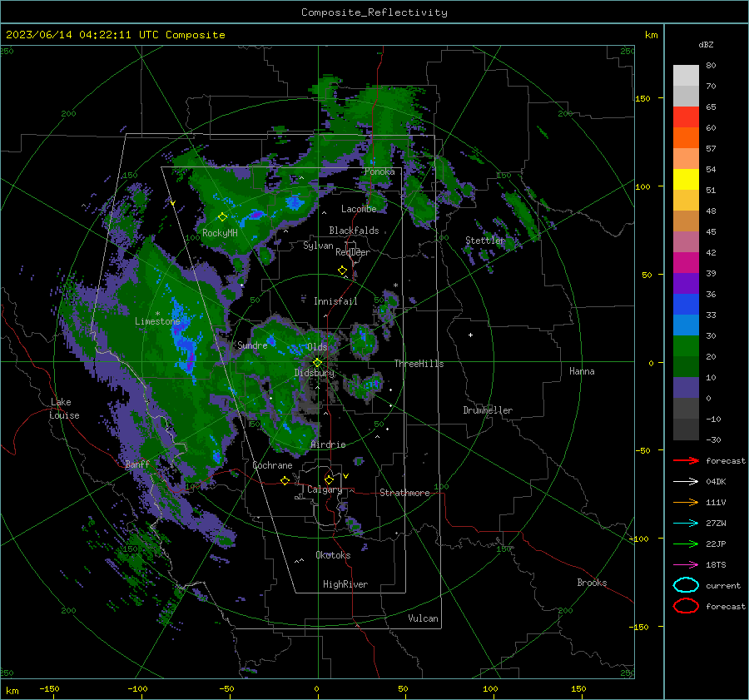The image size is (749, 700).
Task: Pick the yellow 51-54 dBZ swatch
Action: (686, 180)
